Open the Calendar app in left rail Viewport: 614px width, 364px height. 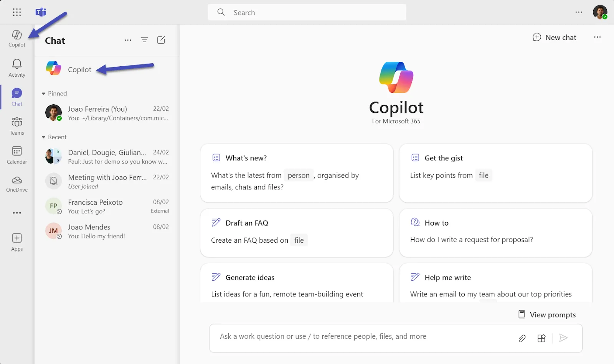pos(17,155)
